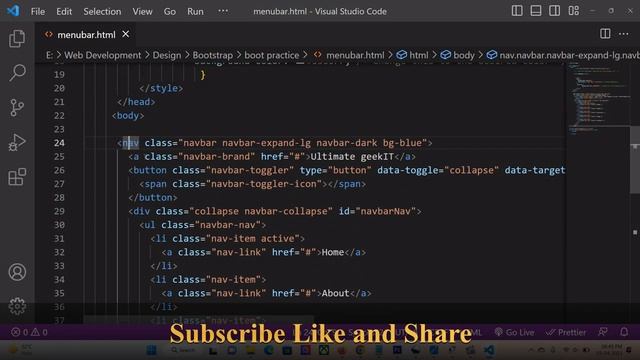Image resolution: width=640 pixels, height=360 pixels.
Task: Expand the nav.navbar breadcrumb symbol
Action: tap(569, 55)
